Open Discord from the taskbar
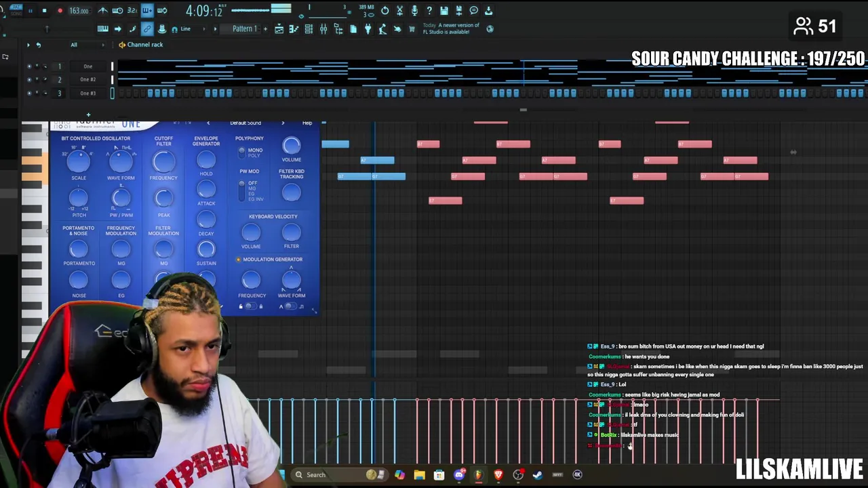The width and height of the screenshot is (868, 488). (x=459, y=475)
